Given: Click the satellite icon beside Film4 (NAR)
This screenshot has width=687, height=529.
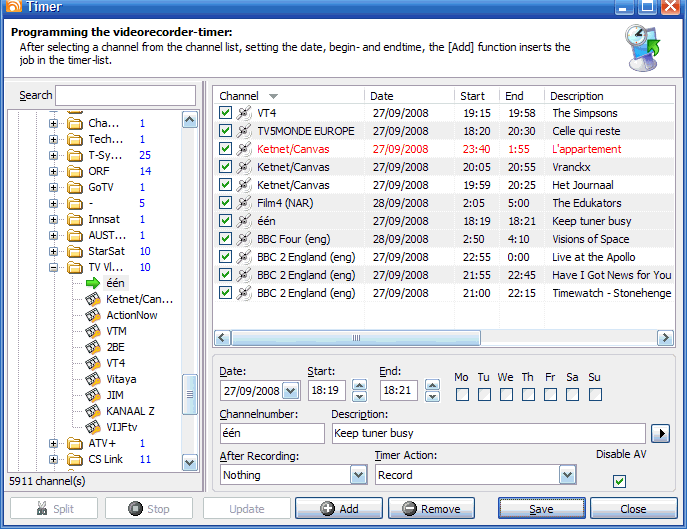Looking at the screenshot, I should pyautogui.click(x=243, y=203).
